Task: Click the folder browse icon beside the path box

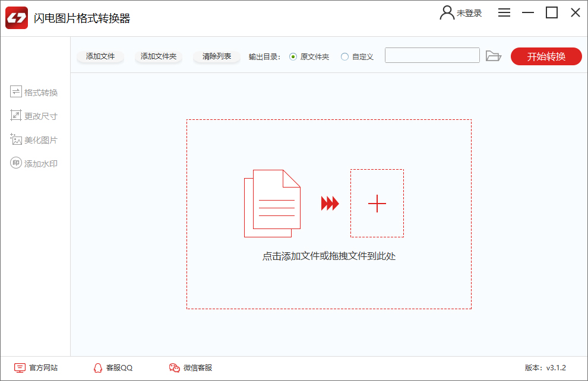Action: 494,55
